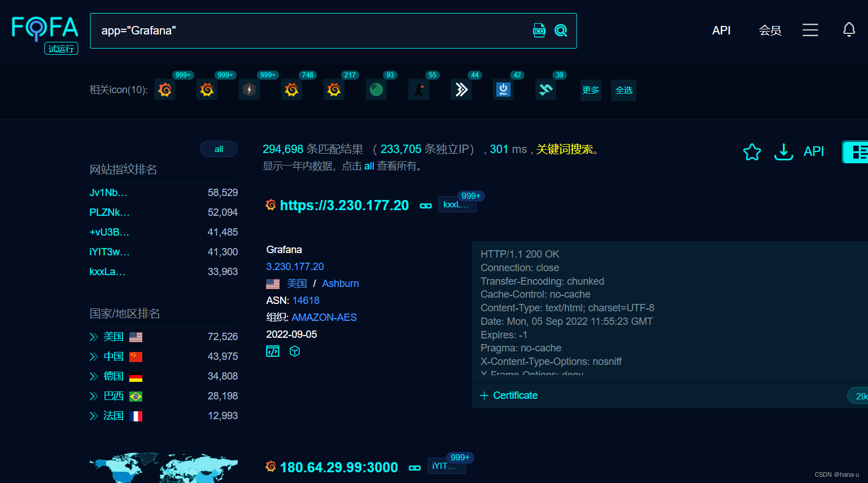The height and width of the screenshot is (483, 868).
Task: Open API in the top header
Action: [x=721, y=31]
